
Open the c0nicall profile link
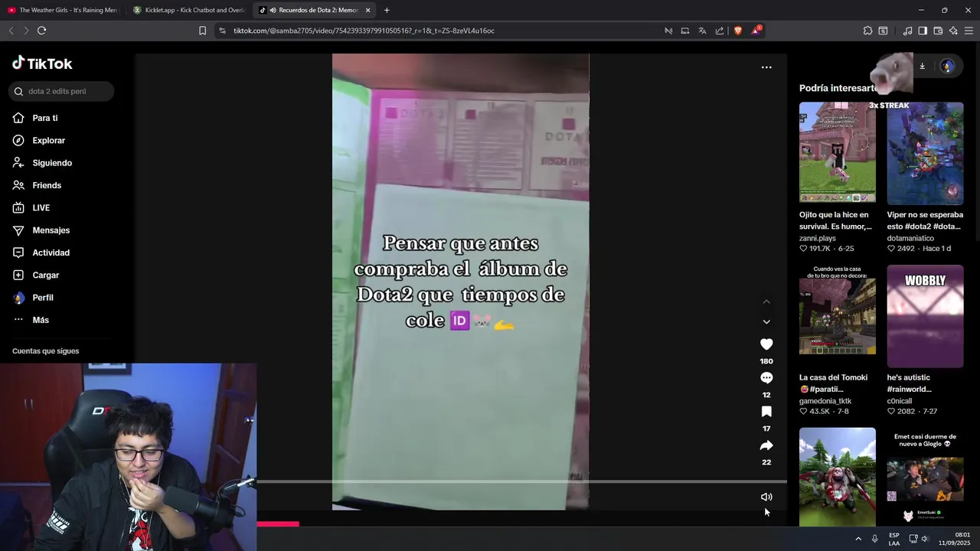tap(900, 401)
